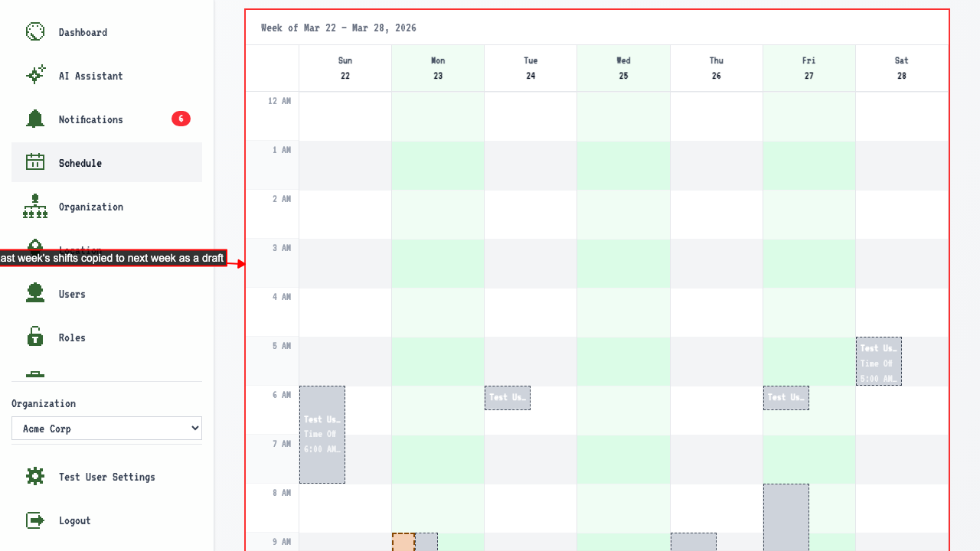Select the Mon 23 column header
Viewport: 980px width, 551px height.
click(x=438, y=68)
